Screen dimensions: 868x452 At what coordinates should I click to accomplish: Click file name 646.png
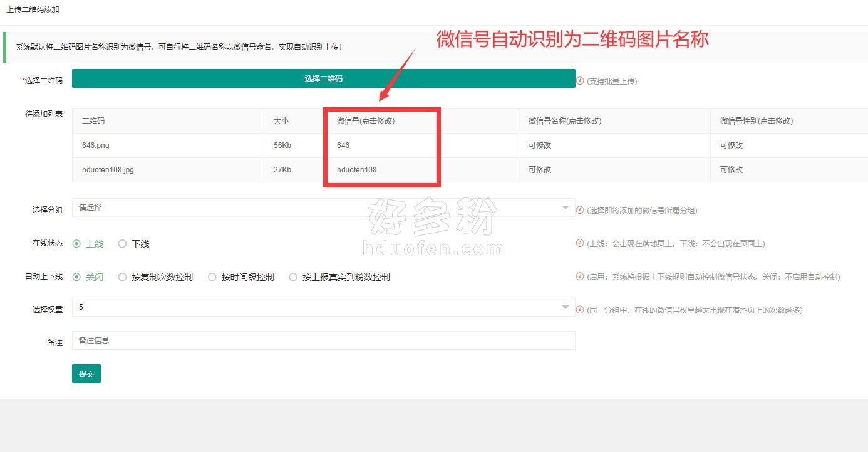pos(96,145)
